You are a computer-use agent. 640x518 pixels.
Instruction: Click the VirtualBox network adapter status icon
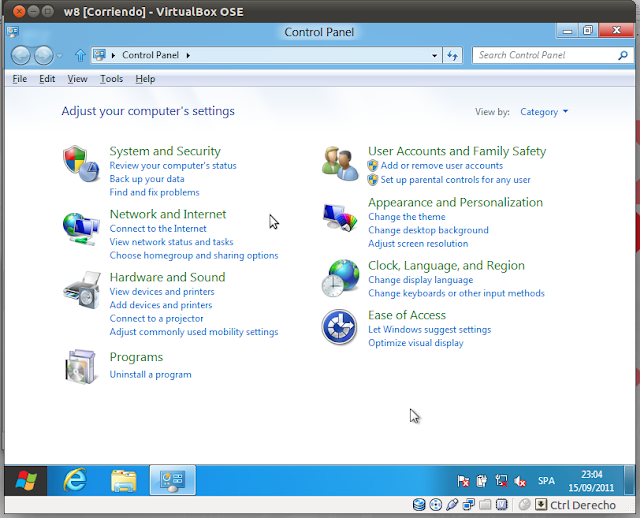(469, 505)
